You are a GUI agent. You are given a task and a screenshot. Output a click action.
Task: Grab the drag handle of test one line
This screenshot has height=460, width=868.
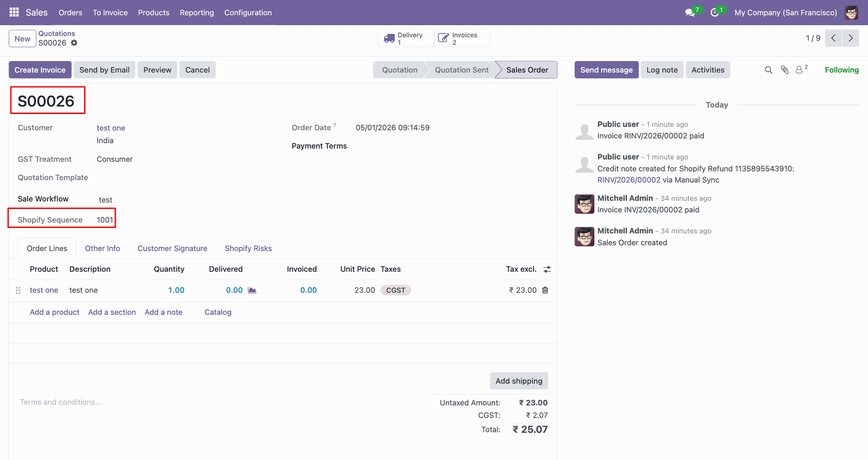(x=18, y=290)
